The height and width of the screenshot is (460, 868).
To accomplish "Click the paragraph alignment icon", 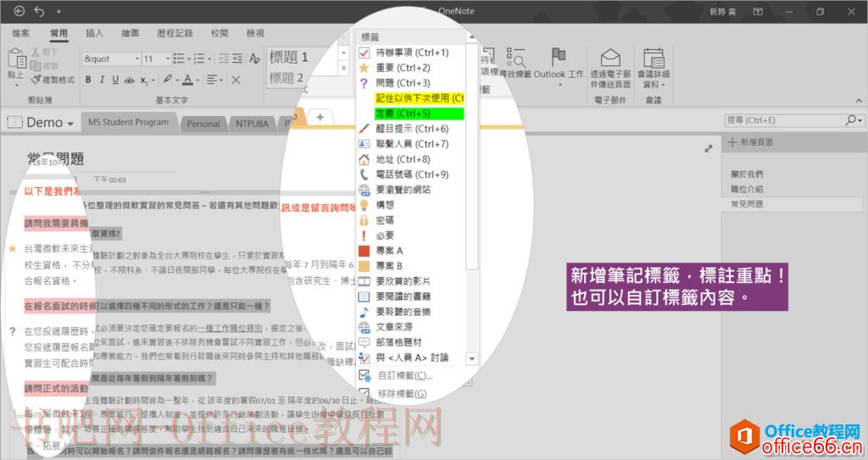I will (x=211, y=80).
